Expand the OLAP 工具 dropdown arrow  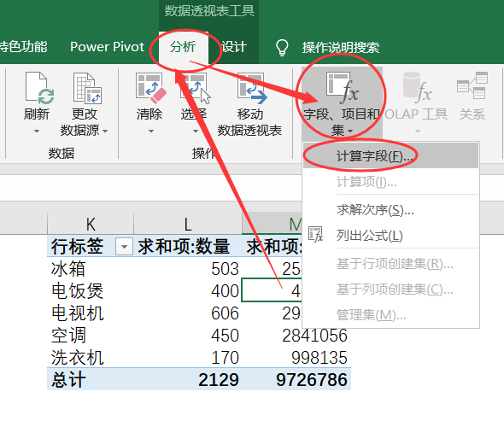pos(418,132)
